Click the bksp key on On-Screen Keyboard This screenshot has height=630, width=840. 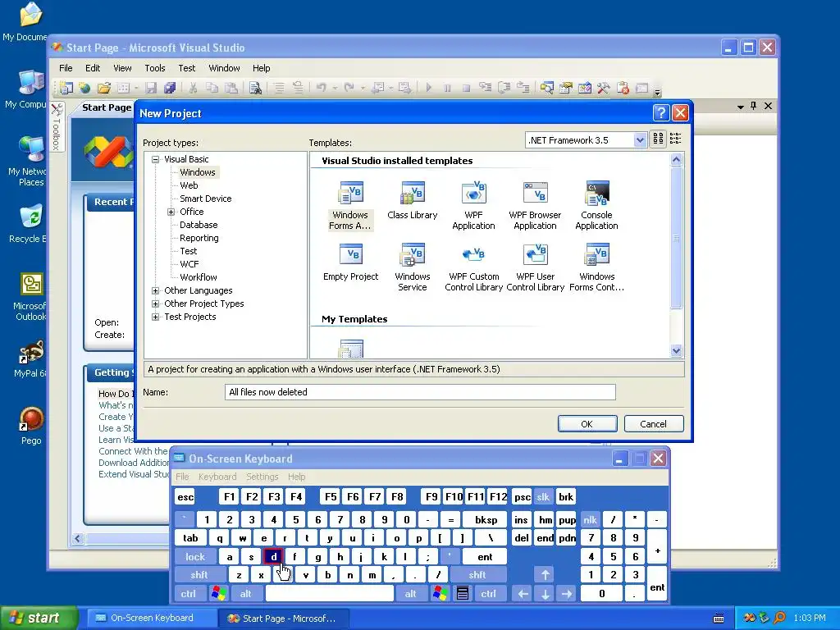486,520
